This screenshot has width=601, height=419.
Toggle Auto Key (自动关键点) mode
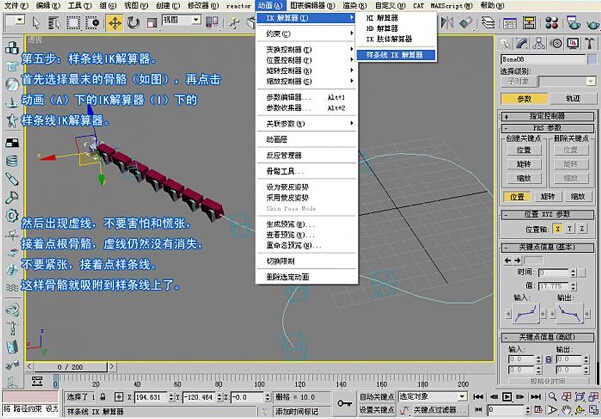click(x=376, y=396)
